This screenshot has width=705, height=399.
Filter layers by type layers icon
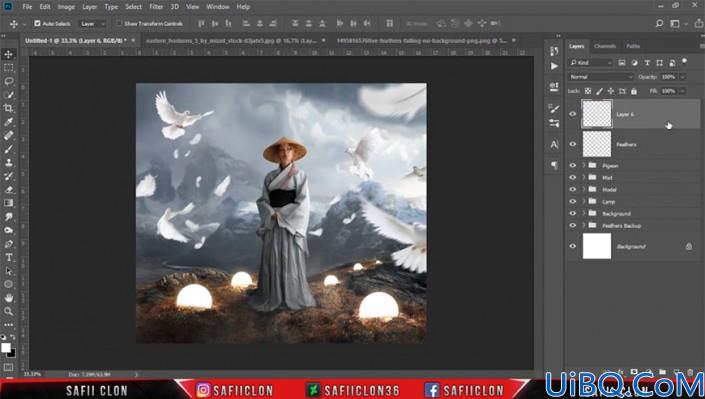[x=647, y=63]
